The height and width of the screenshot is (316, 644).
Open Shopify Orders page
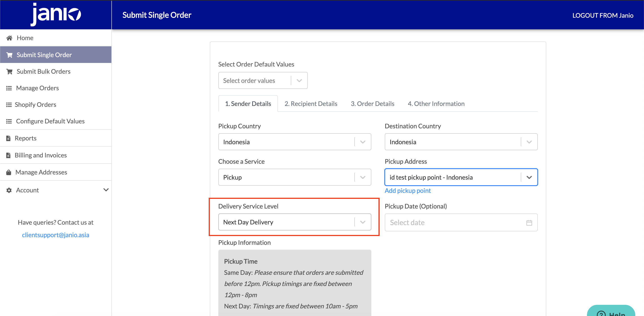coord(56,105)
